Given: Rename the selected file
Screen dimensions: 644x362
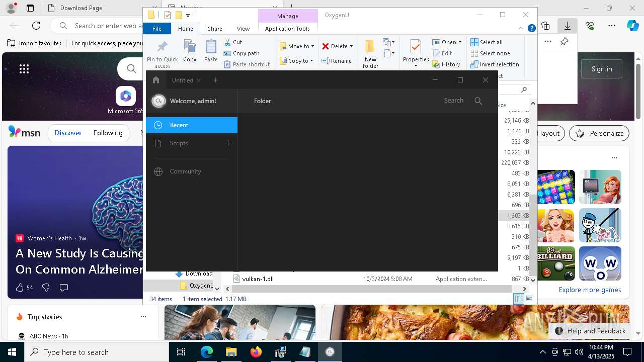Looking at the screenshot, I should [x=337, y=61].
